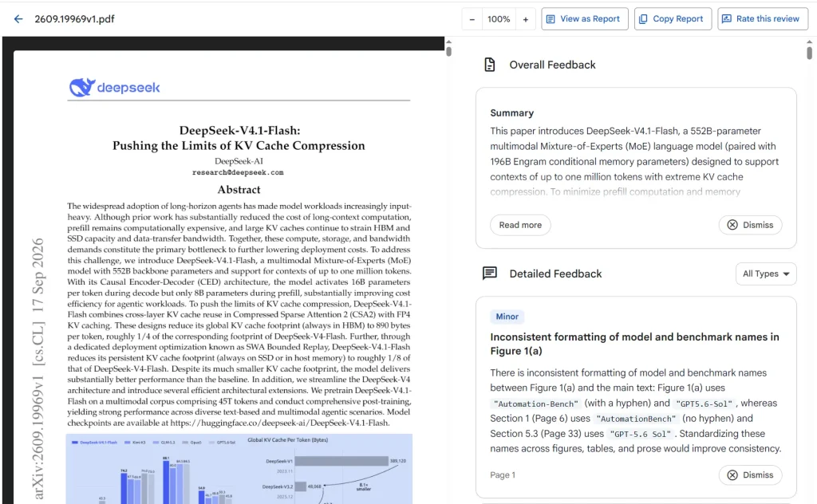
Task: Dismiss the Minor formatting feedback item
Action: coord(750,474)
